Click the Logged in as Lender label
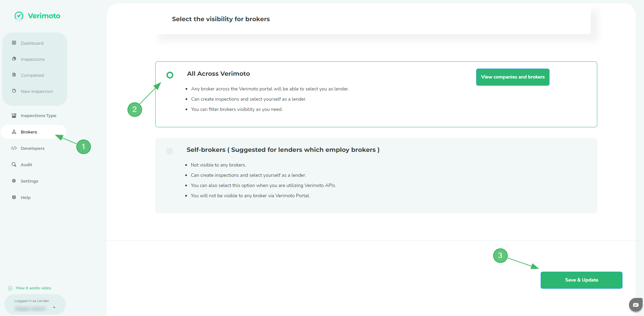Screen dimensions: 644x316 [32, 301]
